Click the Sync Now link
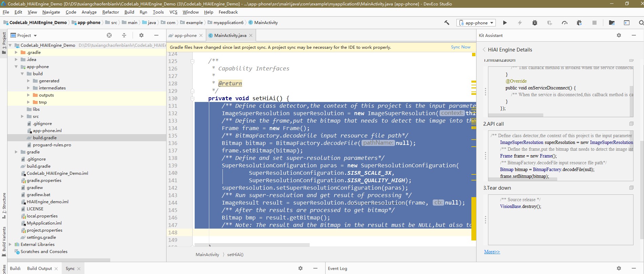Viewport: 644px width, 274px height. click(461, 47)
